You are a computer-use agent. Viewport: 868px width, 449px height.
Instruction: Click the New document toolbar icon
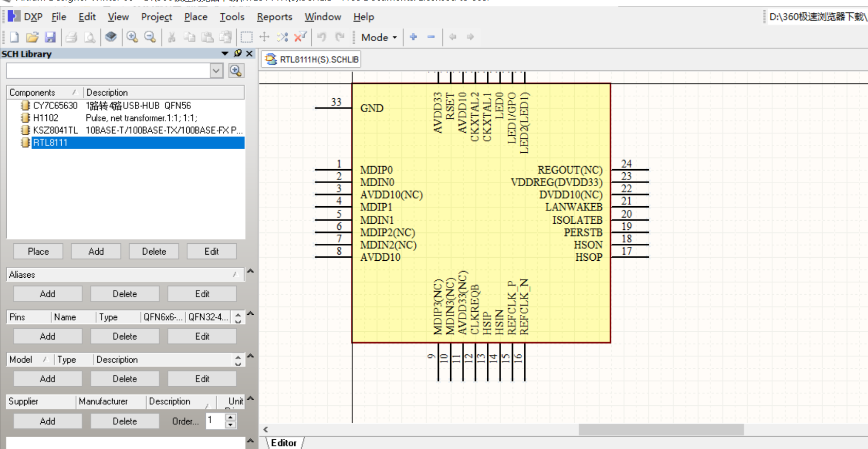point(14,37)
